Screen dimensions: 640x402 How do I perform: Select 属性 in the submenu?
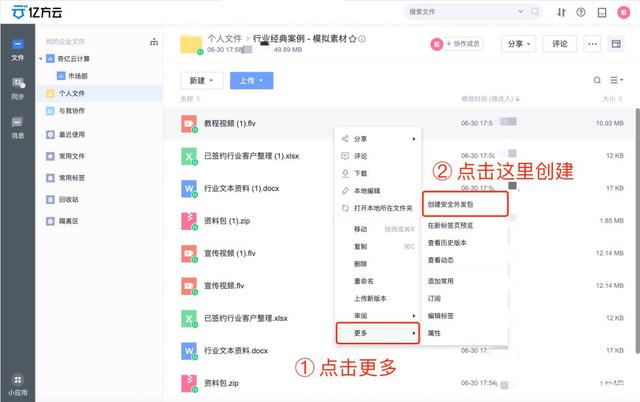(x=465, y=333)
